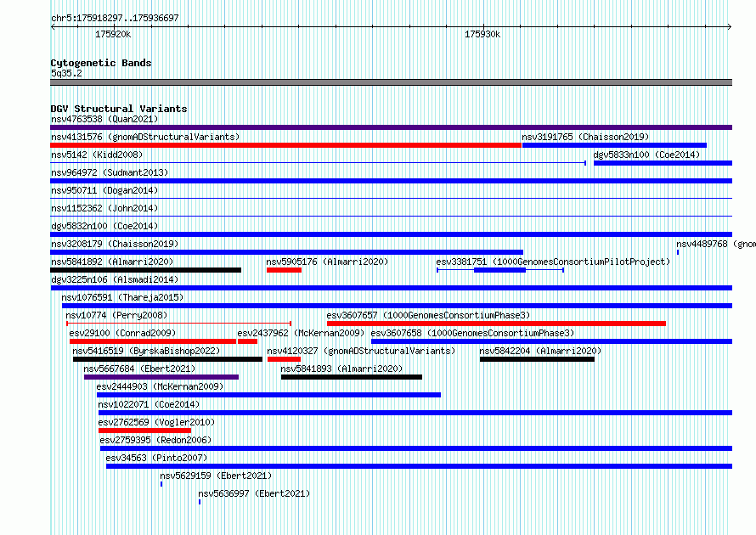This screenshot has height=535, width=756.
Task: Click the black nsv5841892 variant bar
Action: tap(145, 270)
